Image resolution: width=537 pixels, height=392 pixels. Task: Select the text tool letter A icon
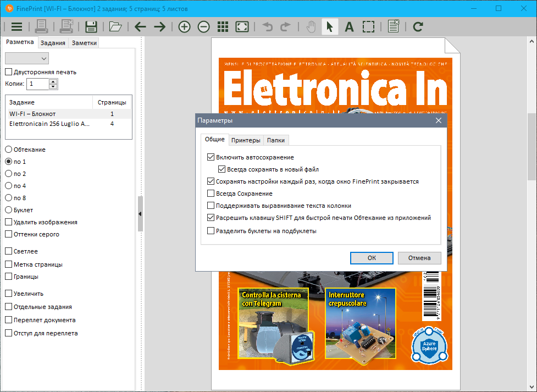coord(348,26)
